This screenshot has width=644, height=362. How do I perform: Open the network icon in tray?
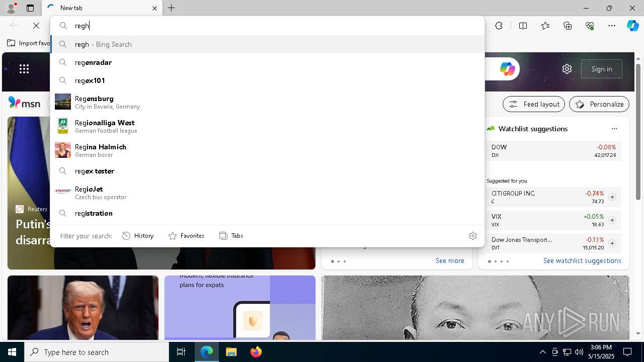(567, 352)
